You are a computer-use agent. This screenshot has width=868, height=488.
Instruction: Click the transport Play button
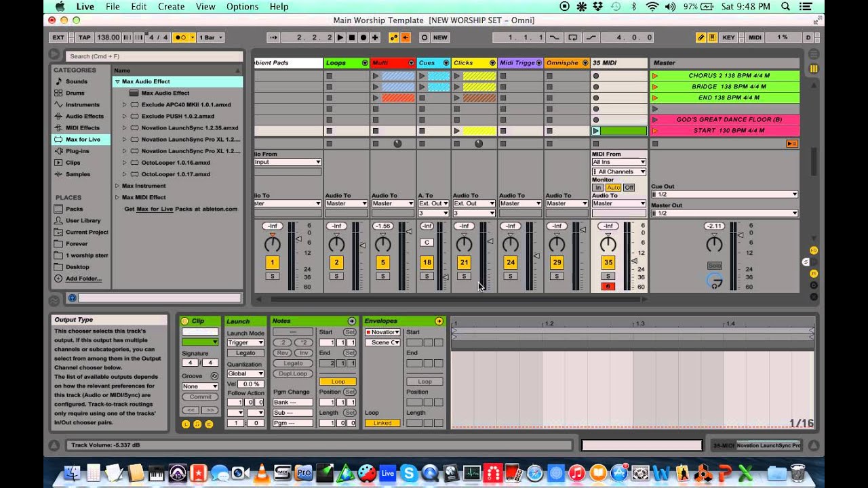341,37
